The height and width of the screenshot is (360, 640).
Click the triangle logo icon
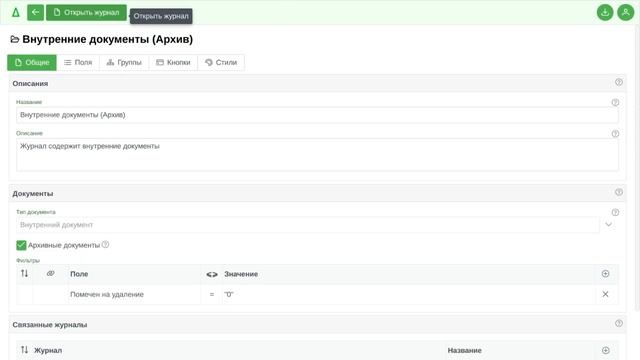[x=16, y=13]
